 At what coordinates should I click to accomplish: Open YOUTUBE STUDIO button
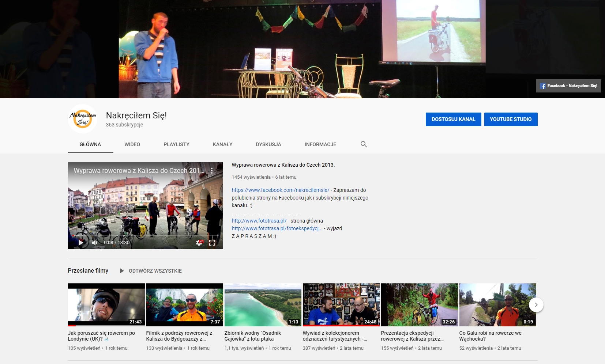(511, 119)
